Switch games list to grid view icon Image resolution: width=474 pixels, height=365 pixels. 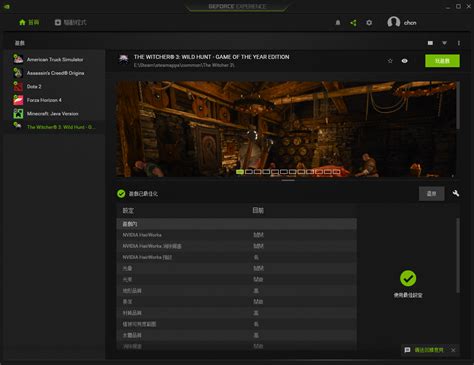(430, 43)
